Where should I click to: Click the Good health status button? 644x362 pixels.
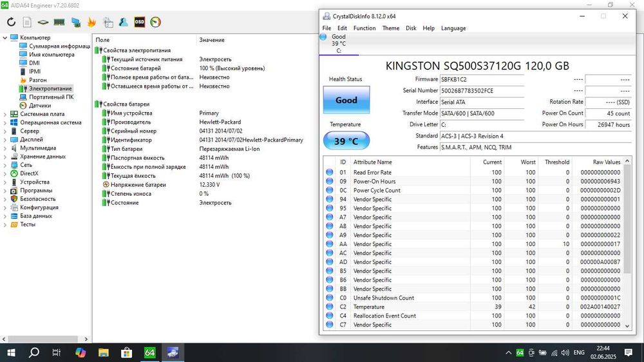click(346, 100)
